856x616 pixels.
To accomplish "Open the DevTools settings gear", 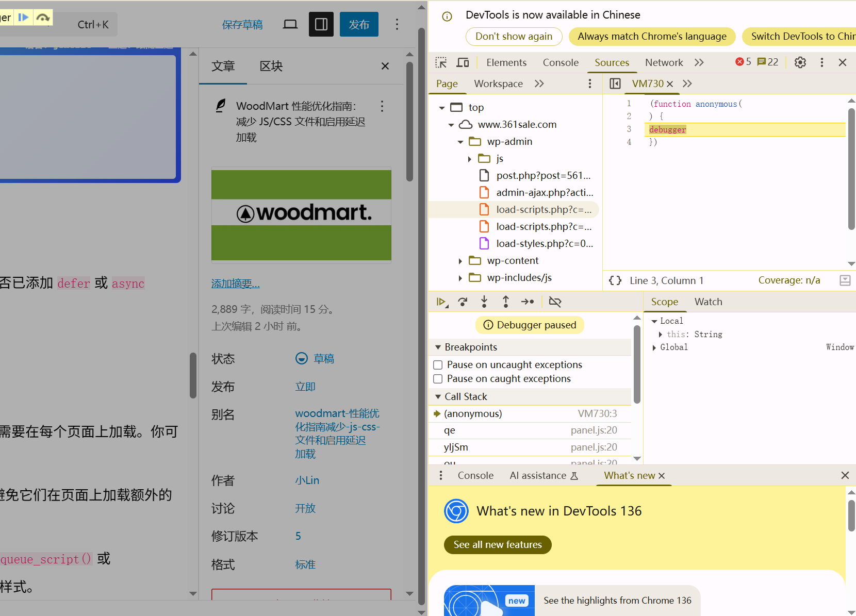I will pyautogui.click(x=800, y=62).
